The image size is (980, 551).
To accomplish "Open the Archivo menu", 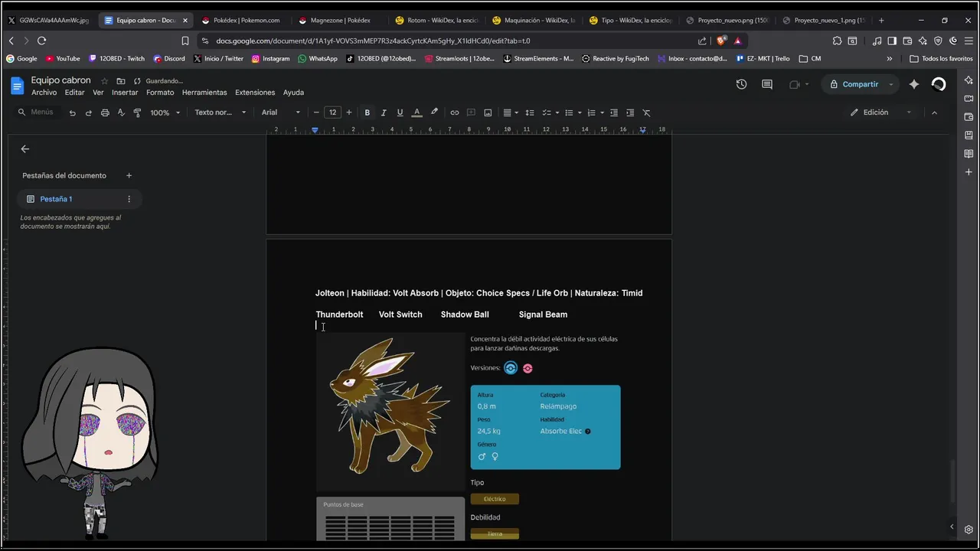I will point(44,93).
